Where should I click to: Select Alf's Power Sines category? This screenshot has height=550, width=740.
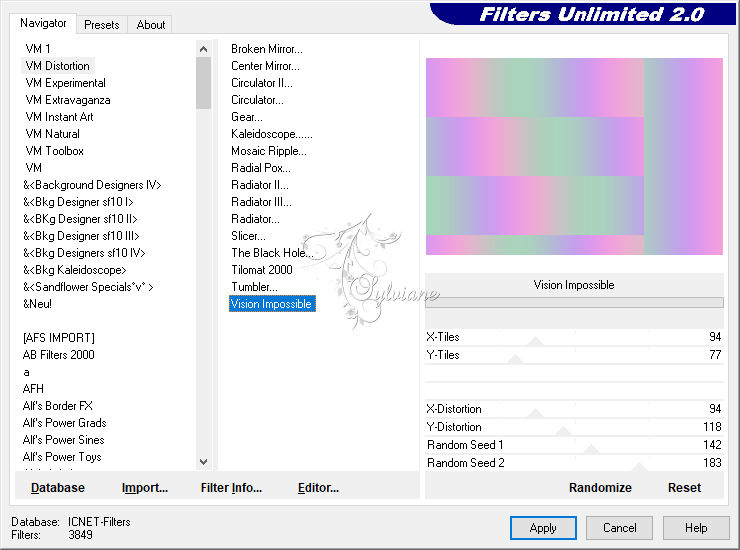pyautogui.click(x=64, y=440)
